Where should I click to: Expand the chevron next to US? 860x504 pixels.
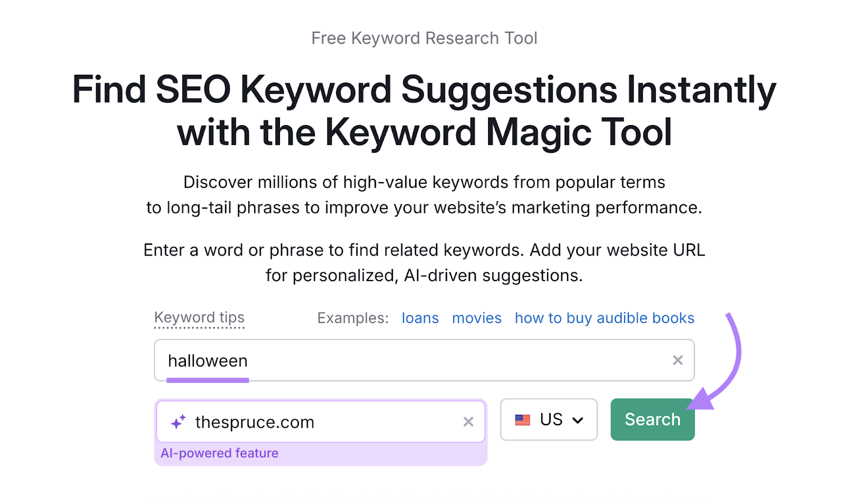coord(578,420)
